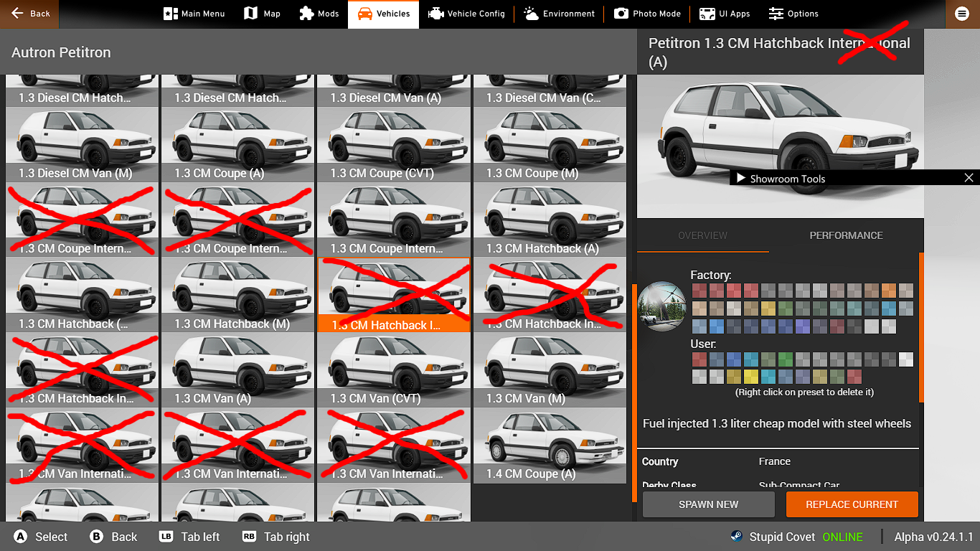Select the 1.3 CM Van (M) thumbnail
This screenshot has height=551, width=980.
(x=550, y=369)
